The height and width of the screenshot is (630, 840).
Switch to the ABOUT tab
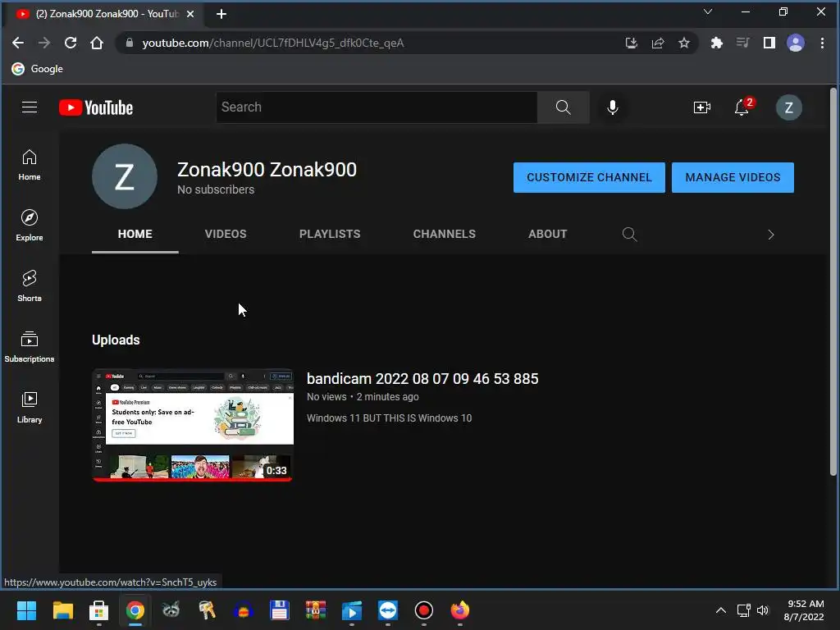tap(547, 234)
